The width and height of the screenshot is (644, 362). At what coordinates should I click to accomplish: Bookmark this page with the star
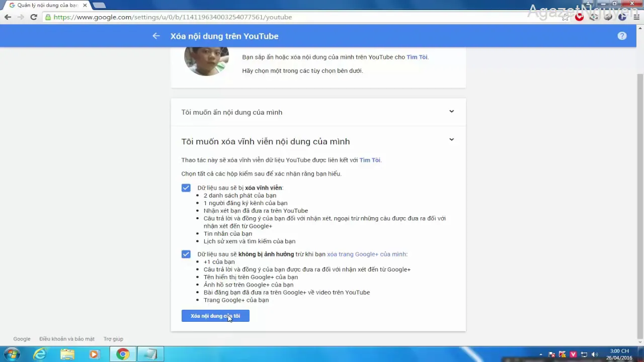566,17
